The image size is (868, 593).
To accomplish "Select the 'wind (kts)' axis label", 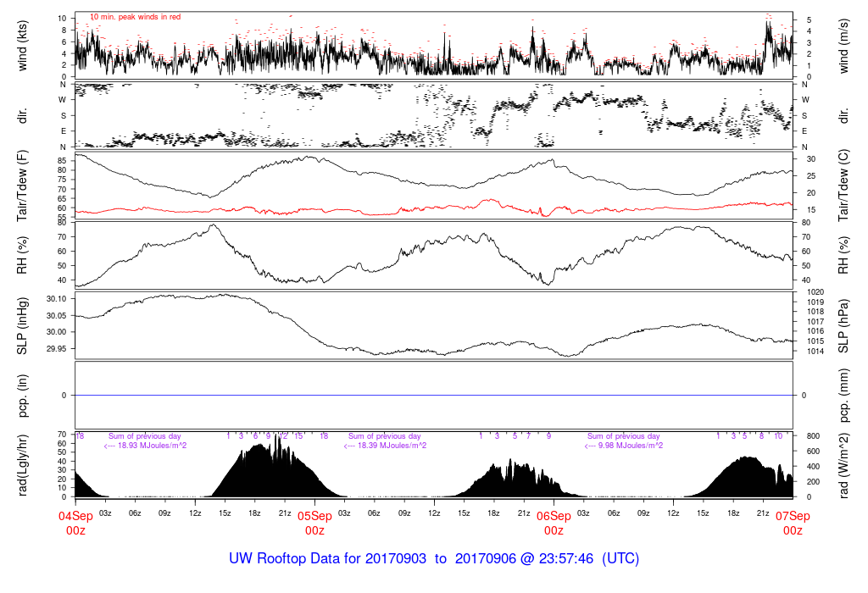I will [x=22, y=46].
